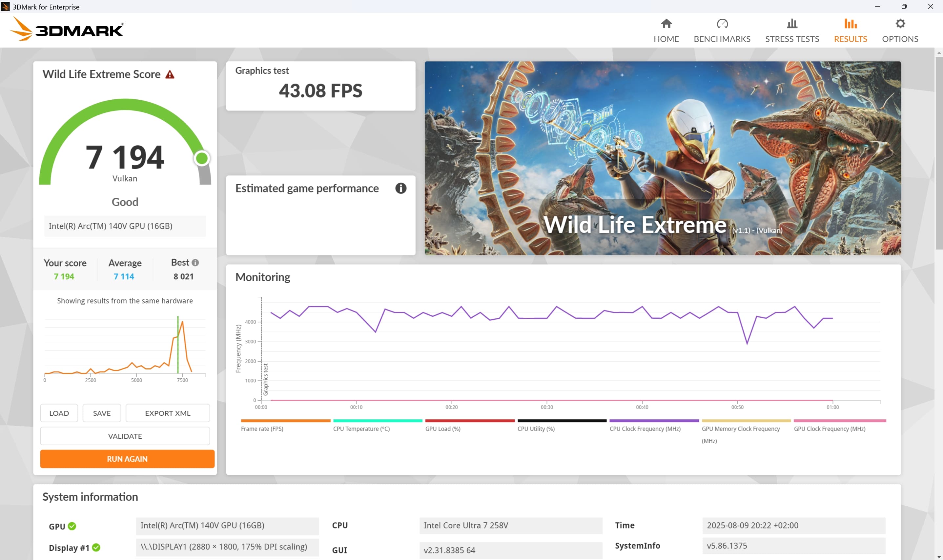
Task: Select the Results tab
Action: 850,30
